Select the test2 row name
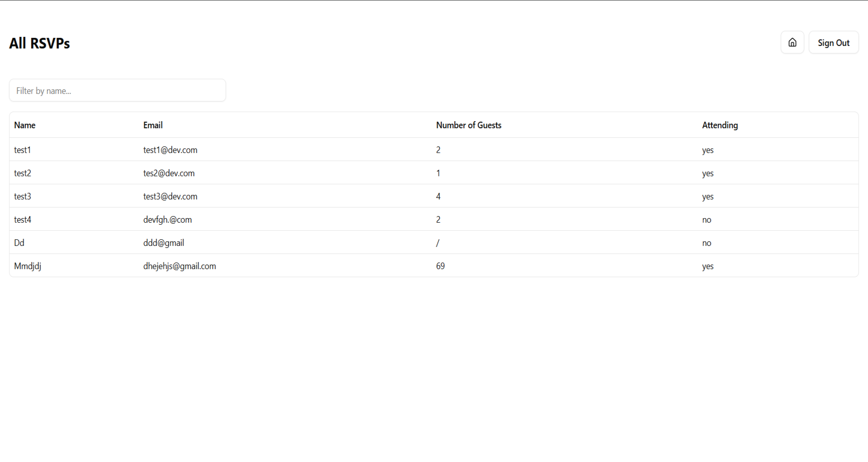The image size is (868, 462). point(22,173)
